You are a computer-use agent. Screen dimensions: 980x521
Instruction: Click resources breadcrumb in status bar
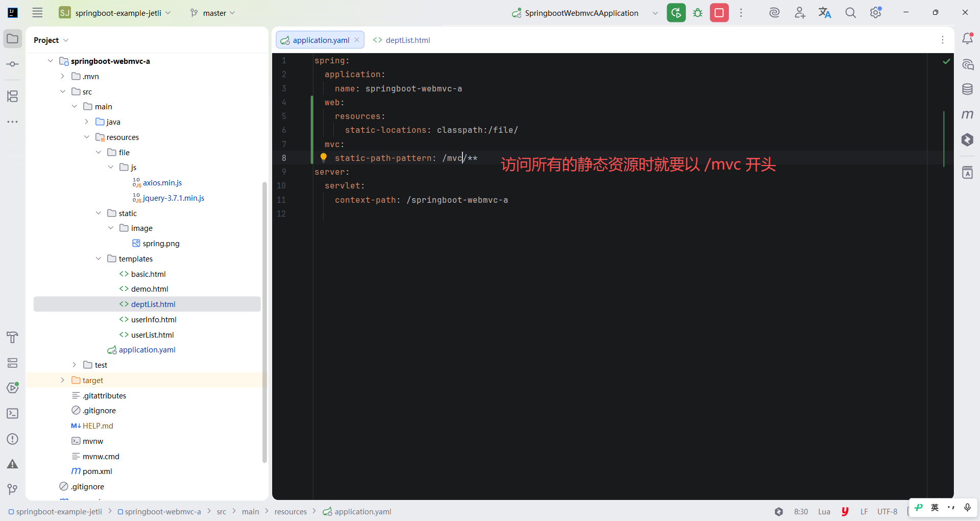coord(290,511)
